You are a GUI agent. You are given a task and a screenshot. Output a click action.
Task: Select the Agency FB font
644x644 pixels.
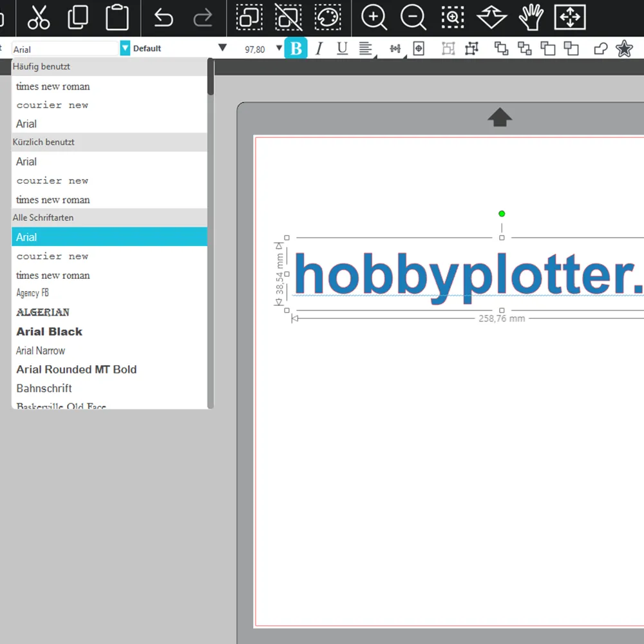[x=109, y=293]
